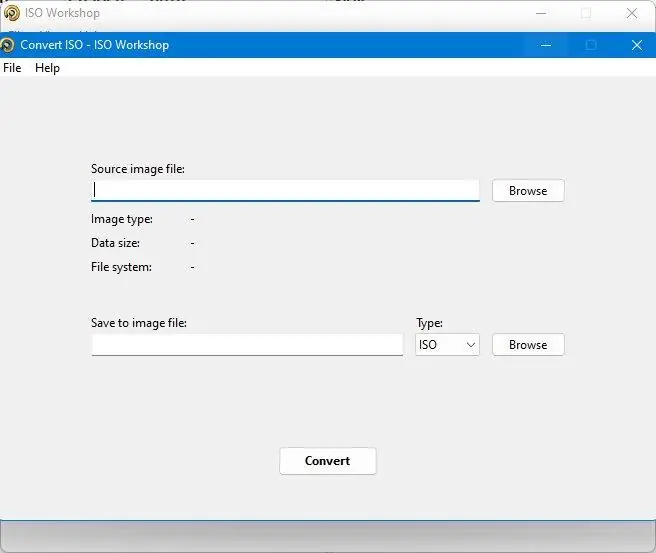
Task: Click the Convert ISO window app icon
Action: pos(7,45)
